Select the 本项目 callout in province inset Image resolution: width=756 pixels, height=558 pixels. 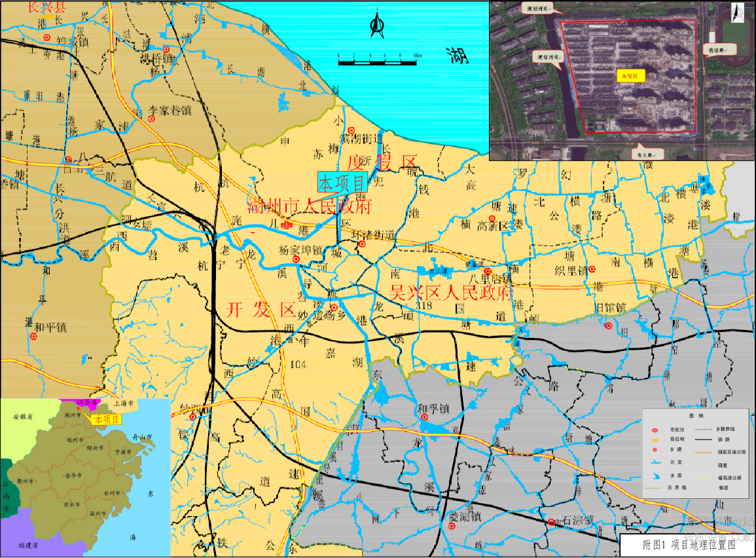[107, 419]
